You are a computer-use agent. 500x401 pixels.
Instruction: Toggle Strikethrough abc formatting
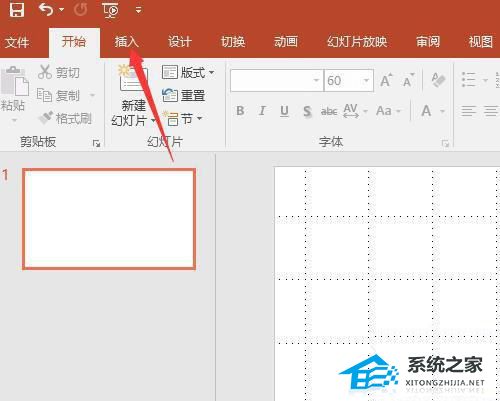pyautogui.click(x=329, y=111)
